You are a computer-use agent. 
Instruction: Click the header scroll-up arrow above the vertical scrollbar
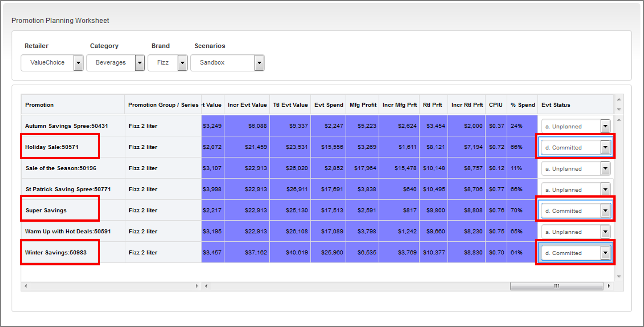(619, 100)
